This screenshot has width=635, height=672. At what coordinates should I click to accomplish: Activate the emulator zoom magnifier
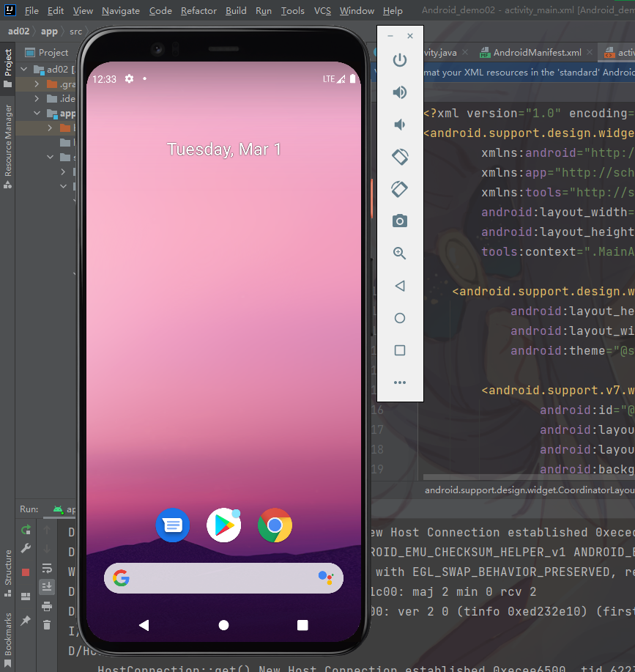click(x=399, y=254)
